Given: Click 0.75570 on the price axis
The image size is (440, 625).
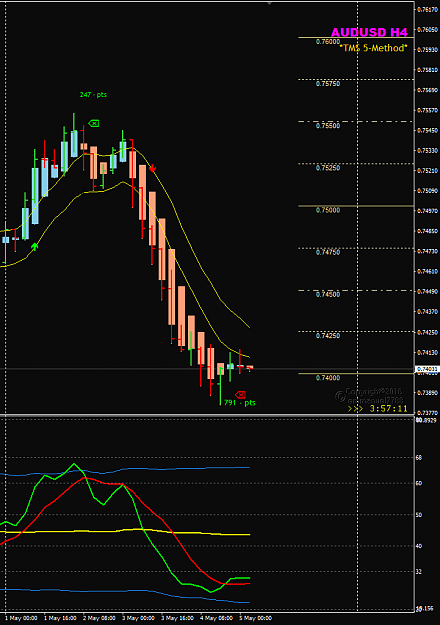Looking at the screenshot, I should click(428, 110).
